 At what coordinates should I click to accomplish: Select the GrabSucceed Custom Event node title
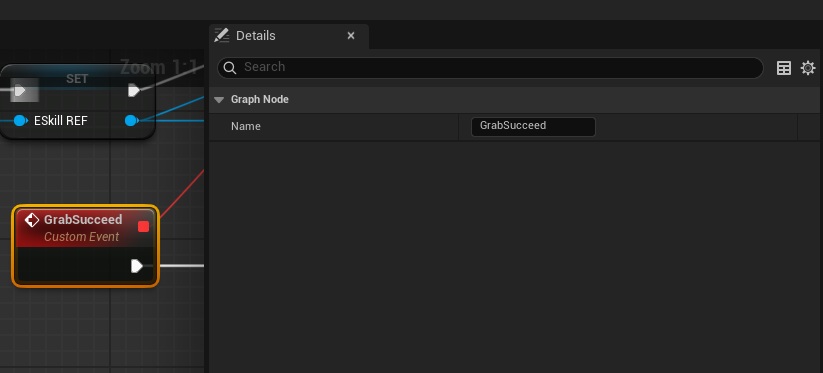point(83,219)
